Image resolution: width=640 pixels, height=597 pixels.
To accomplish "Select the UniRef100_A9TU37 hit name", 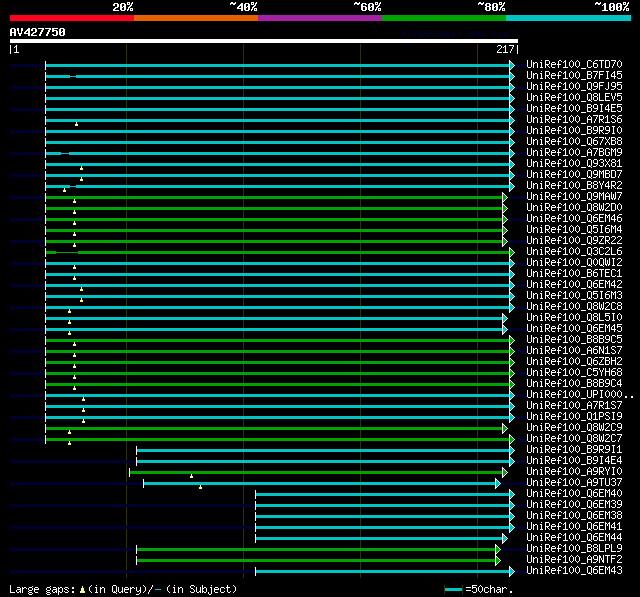I will point(574,483).
